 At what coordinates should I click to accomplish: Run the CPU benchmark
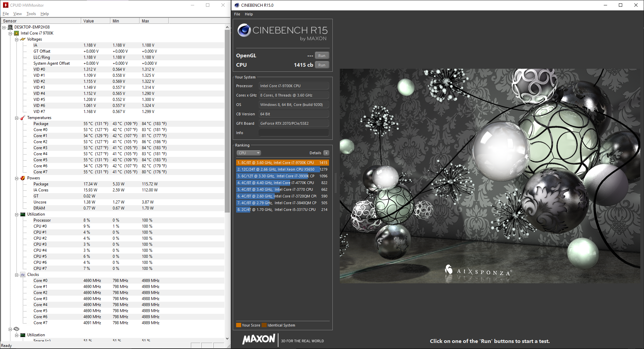[322, 65]
